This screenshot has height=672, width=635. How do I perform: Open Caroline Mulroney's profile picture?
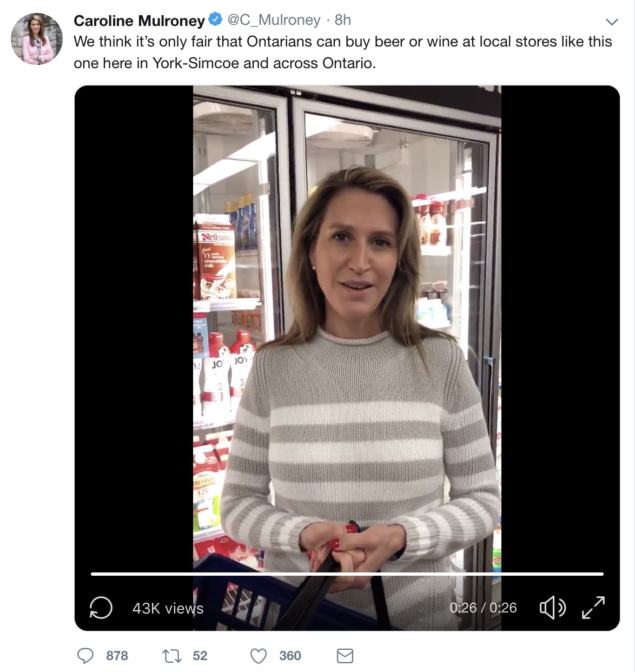(37, 39)
